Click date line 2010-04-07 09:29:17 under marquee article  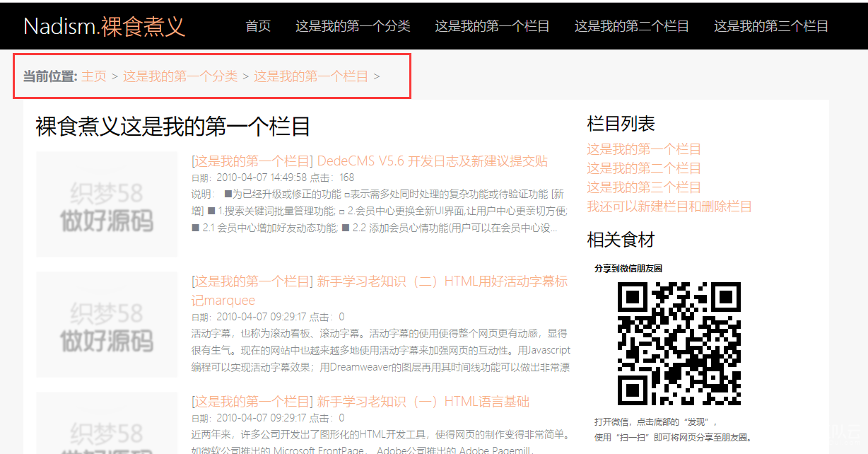(x=268, y=317)
